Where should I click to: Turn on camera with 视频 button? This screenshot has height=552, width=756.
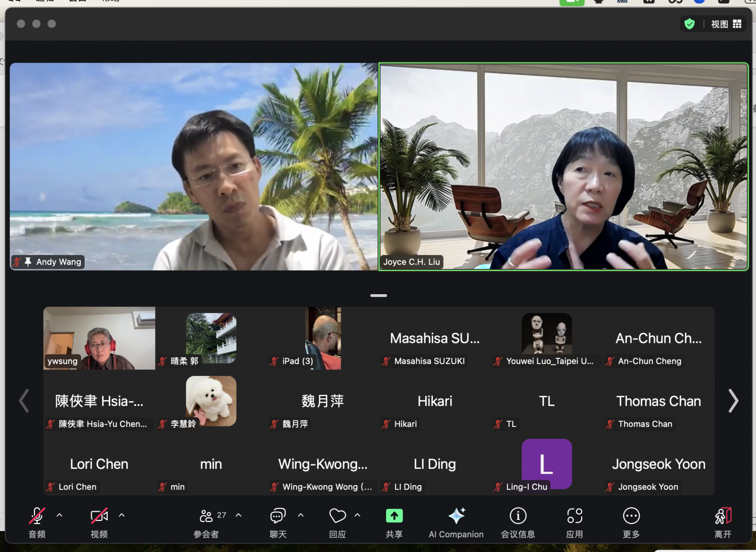[99, 517]
